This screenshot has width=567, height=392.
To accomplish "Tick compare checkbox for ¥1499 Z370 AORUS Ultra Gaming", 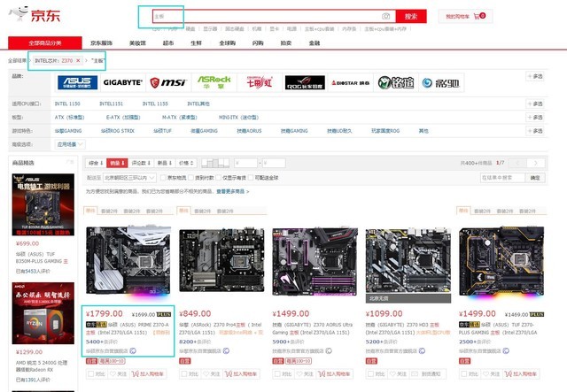I will [x=277, y=374].
